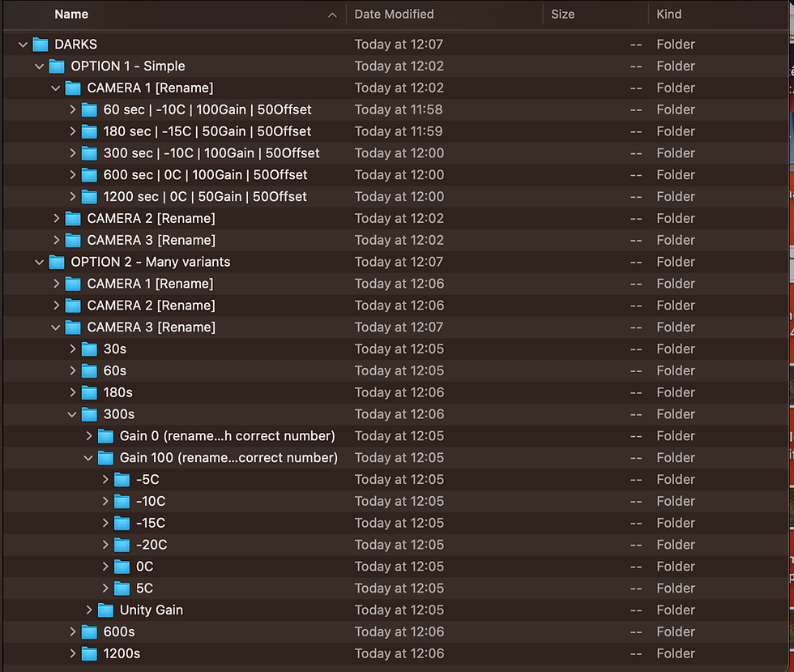The width and height of the screenshot is (794, 672).
Task: Click the Name column header to sort
Action: coord(71,14)
